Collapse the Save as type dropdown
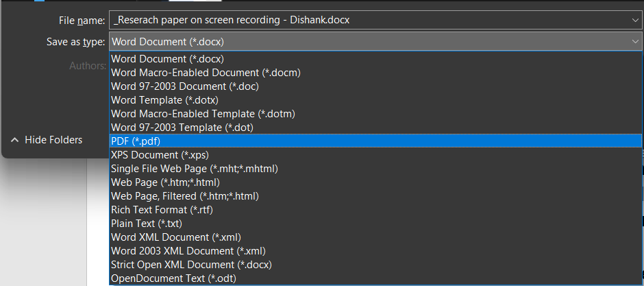The height and width of the screenshot is (286, 644). tap(636, 42)
